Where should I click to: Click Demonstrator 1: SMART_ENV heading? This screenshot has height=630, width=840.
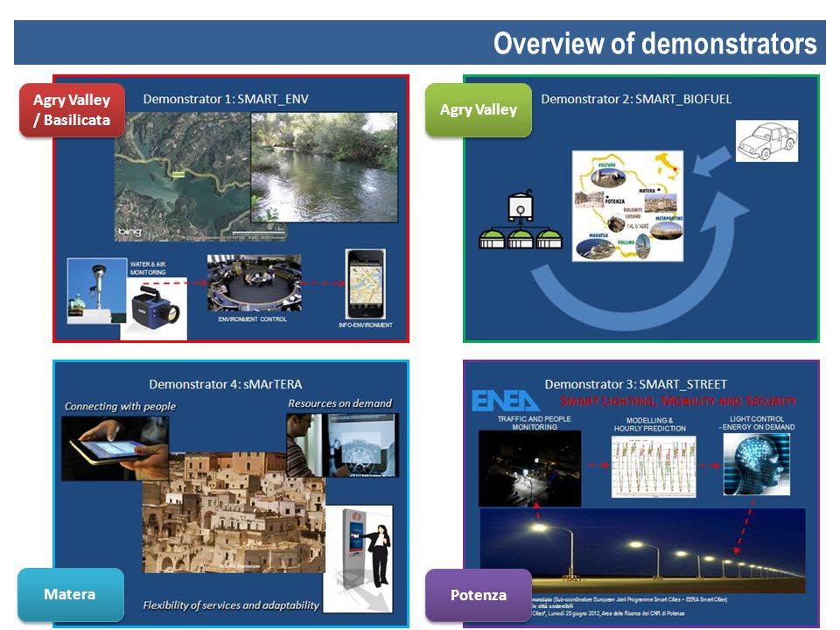click(x=226, y=99)
